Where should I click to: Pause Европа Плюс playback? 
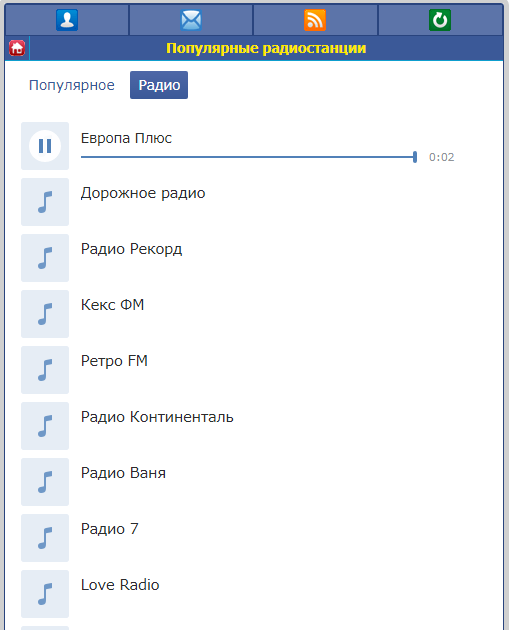point(45,146)
